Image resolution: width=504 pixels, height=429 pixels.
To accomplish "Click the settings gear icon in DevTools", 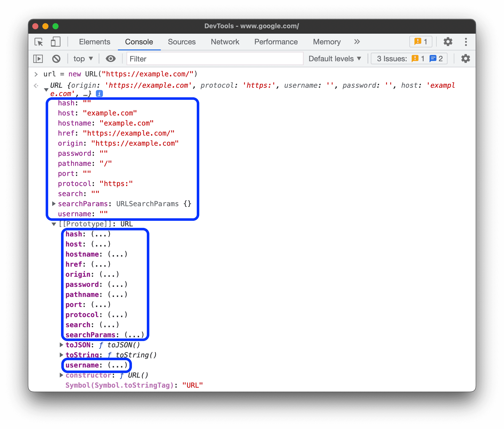I will [x=447, y=42].
